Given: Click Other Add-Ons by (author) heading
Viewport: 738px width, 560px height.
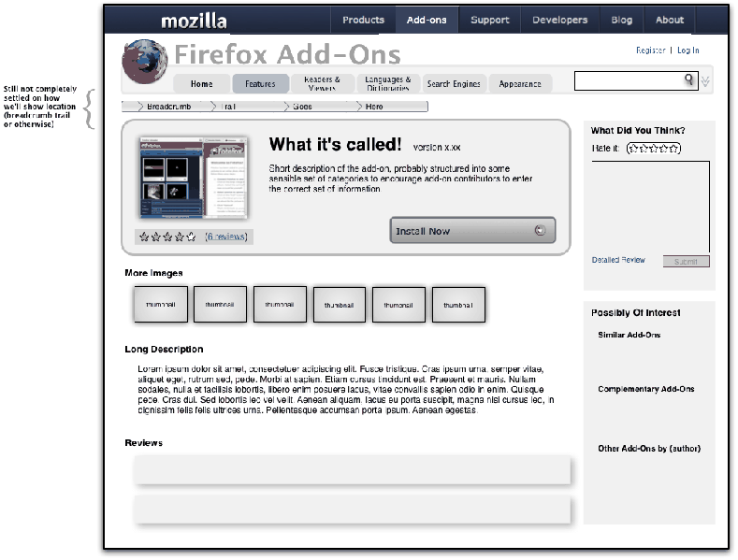Looking at the screenshot, I should [649, 449].
